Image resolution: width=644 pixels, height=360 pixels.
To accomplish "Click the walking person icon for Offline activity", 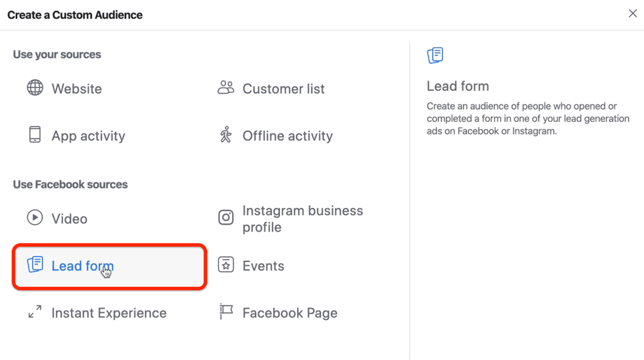I will (226, 134).
